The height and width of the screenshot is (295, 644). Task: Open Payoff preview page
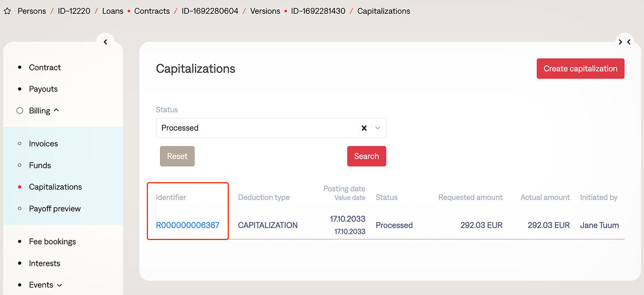point(55,209)
